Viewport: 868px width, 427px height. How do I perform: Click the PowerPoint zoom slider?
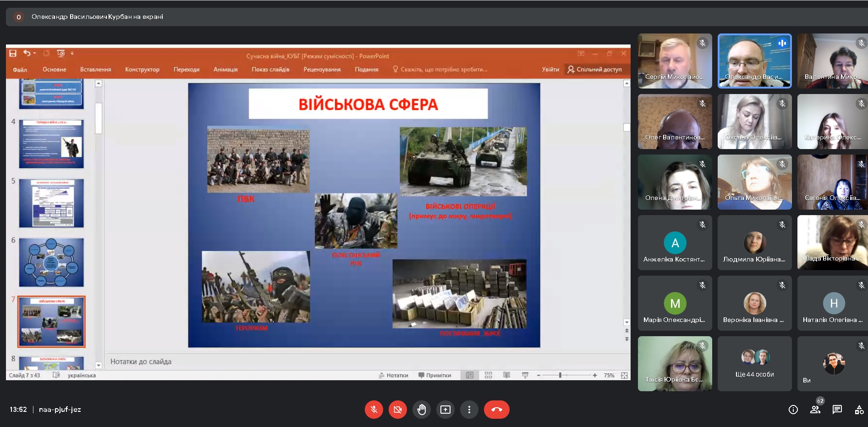pos(560,375)
